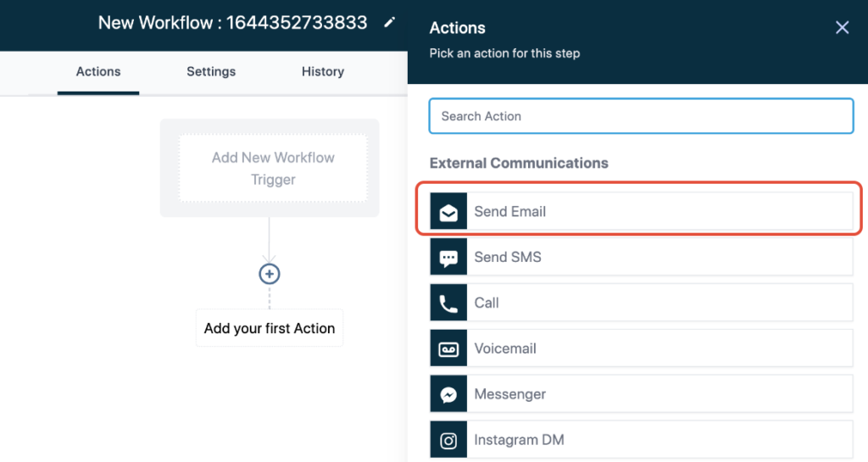Select the Voicemail action label
Image resolution: width=868 pixels, height=462 pixels.
pyautogui.click(x=505, y=349)
